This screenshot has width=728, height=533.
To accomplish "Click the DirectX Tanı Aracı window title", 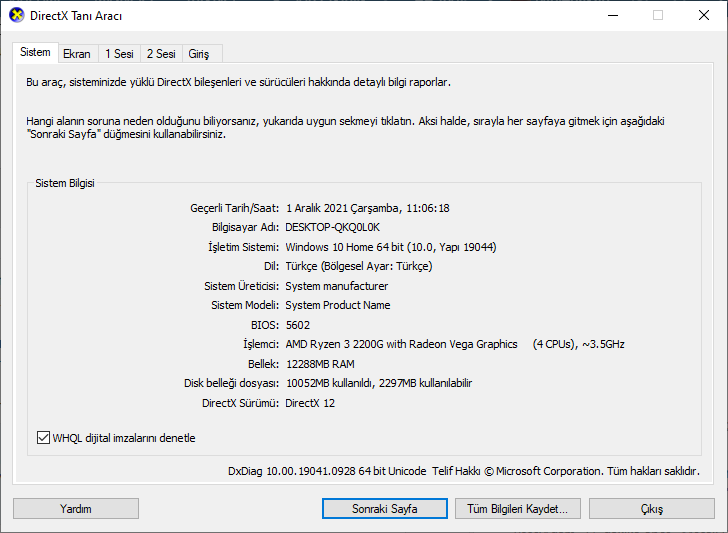I will tap(76, 16).
